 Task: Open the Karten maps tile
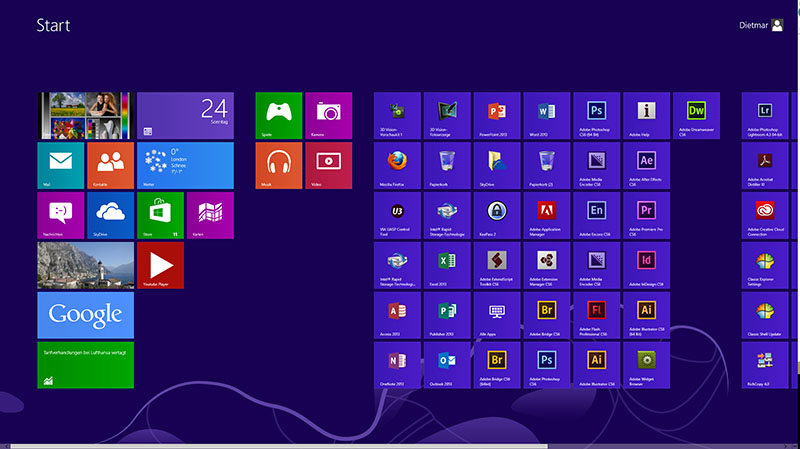click(210, 215)
